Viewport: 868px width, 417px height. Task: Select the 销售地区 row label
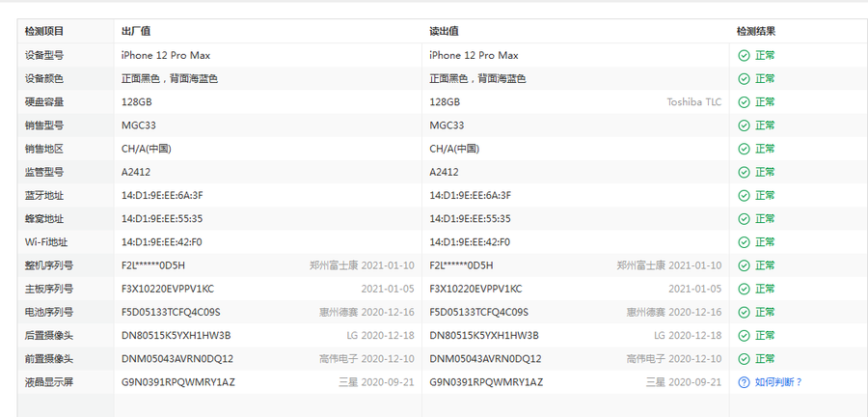tap(44, 149)
